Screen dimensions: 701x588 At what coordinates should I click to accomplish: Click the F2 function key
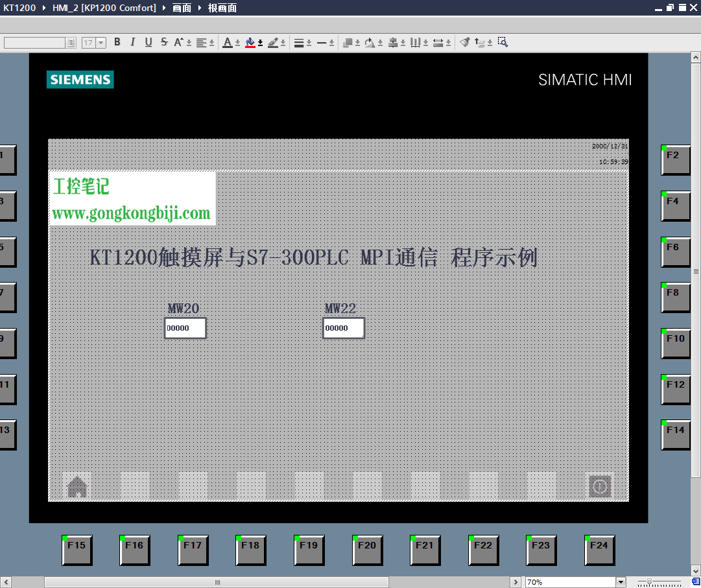click(676, 159)
